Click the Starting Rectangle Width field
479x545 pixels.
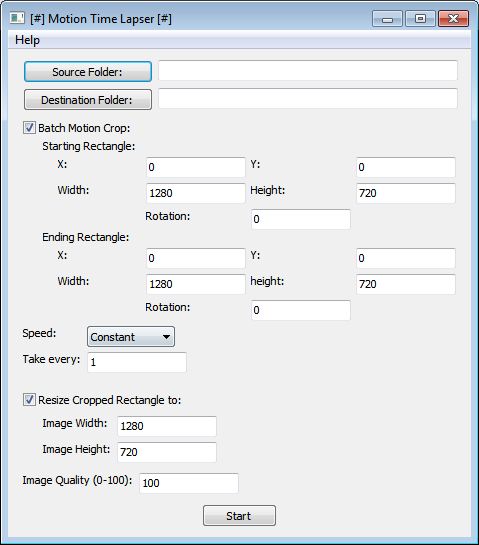(x=196, y=193)
